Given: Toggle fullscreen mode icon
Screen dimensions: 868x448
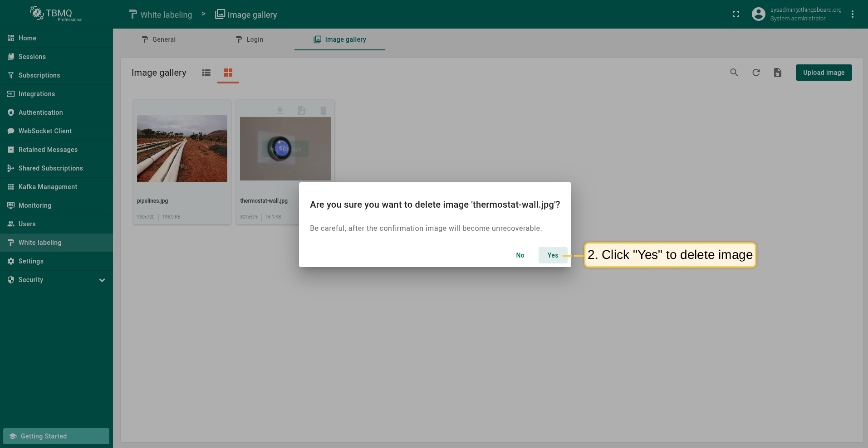Looking at the screenshot, I should (736, 15).
